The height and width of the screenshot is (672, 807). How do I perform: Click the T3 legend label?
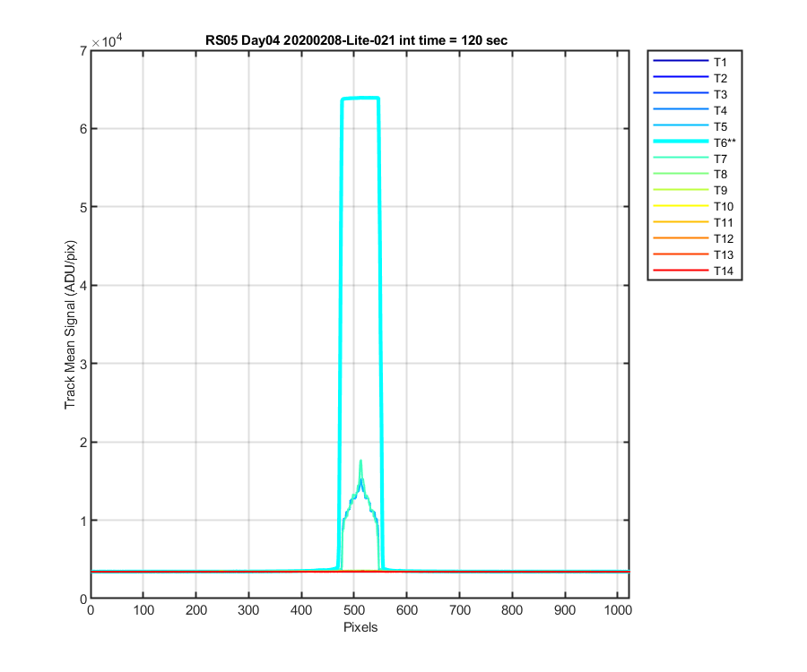tap(720, 94)
